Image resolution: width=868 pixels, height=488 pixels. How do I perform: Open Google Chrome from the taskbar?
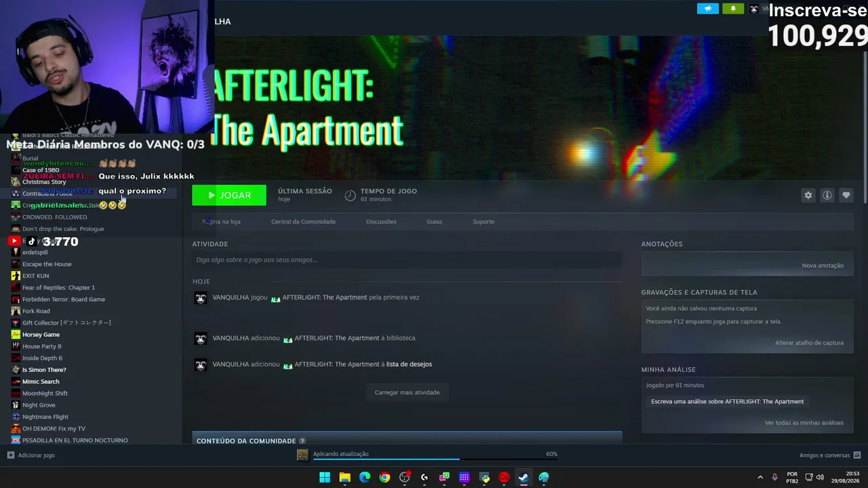coord(384,477)
